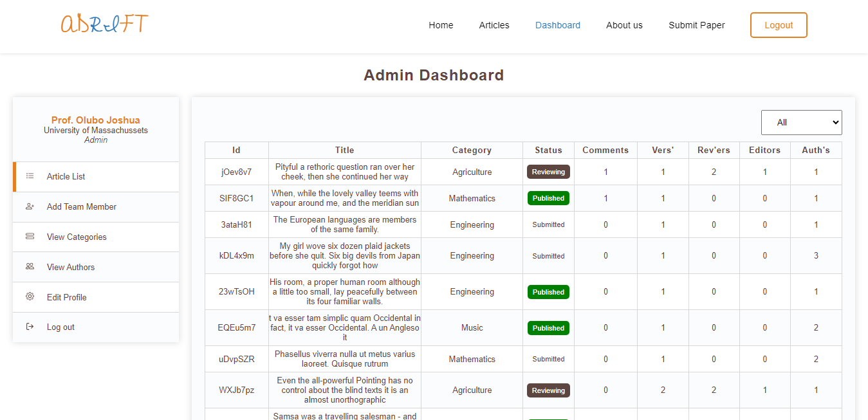
Task: Click the Log out arrow icon
Action: pyautogui.click(x=30, y=327)
